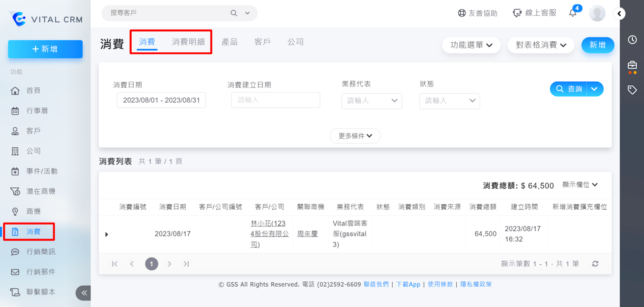Open the 業務代表 dropdown
644x307 pixels.
(x=371, y=101)
